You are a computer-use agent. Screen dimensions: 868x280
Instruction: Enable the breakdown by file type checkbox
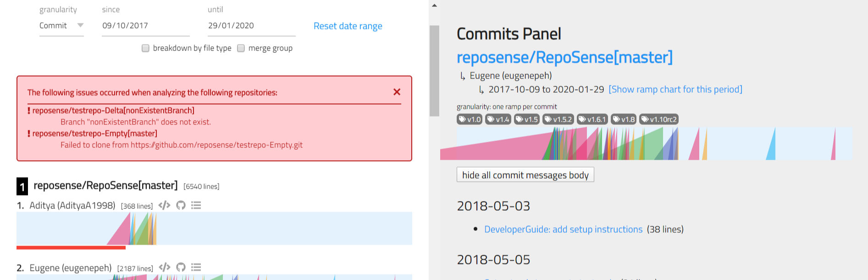coord(145,48)
